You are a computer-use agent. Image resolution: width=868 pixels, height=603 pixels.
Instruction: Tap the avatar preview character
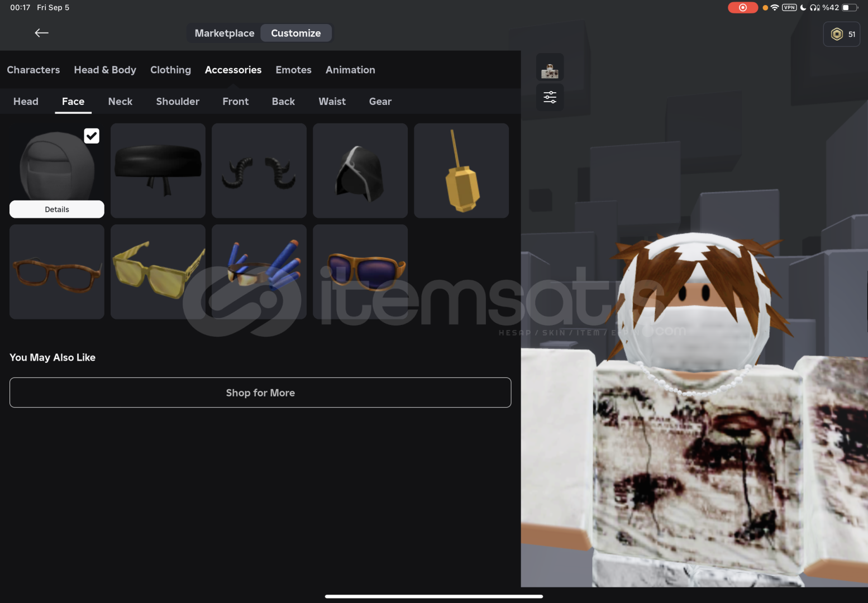[x=694, y=410]
